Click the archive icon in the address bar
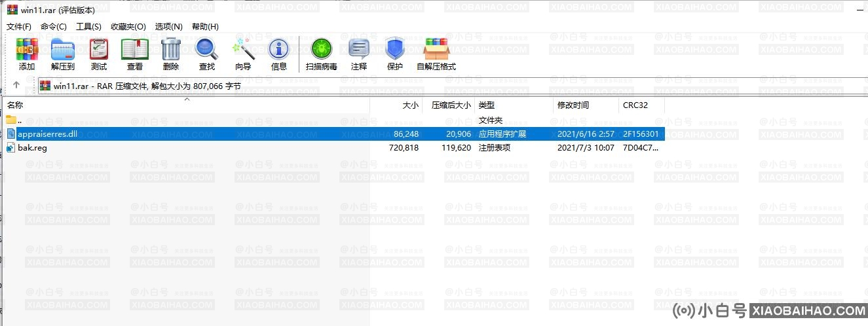 (x=46, y=85)
